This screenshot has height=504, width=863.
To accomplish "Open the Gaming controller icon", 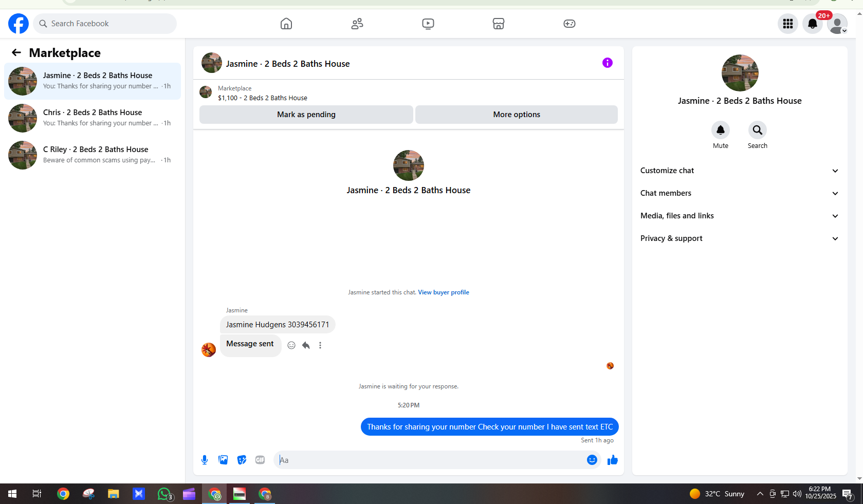I will point(570,24).
